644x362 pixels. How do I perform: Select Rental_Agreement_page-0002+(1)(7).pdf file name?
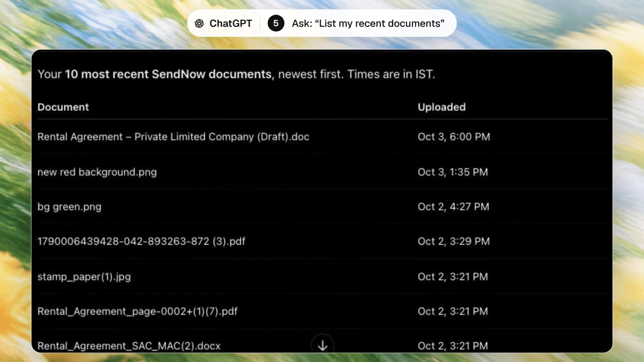point(137,311)
